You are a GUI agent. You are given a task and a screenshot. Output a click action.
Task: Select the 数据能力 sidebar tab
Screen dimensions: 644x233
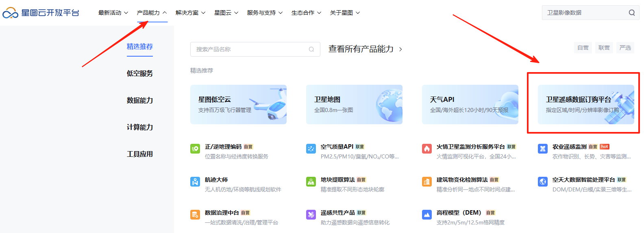[x=140, y=100]
